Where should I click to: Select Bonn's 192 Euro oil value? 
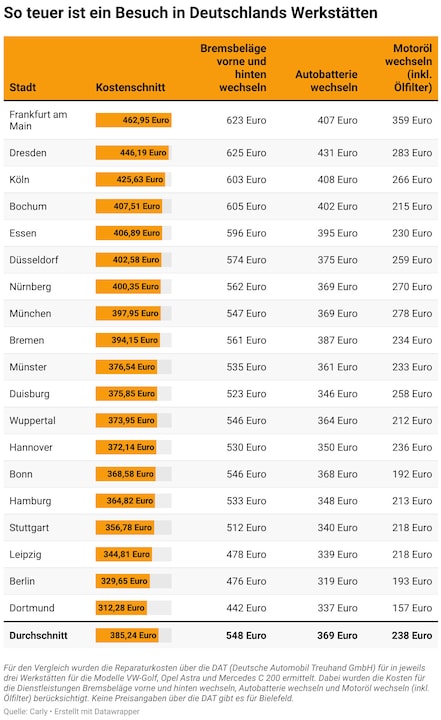coord(412,474)
